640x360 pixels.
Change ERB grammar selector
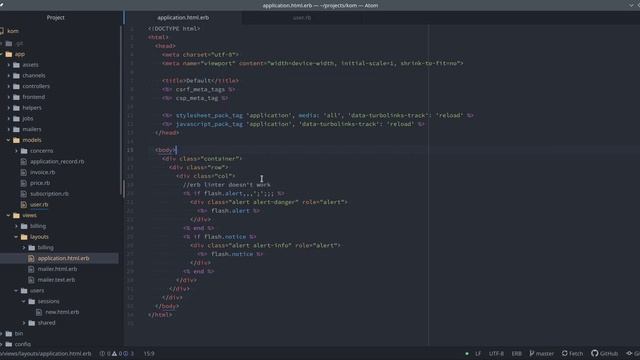[x=517, y=354]
